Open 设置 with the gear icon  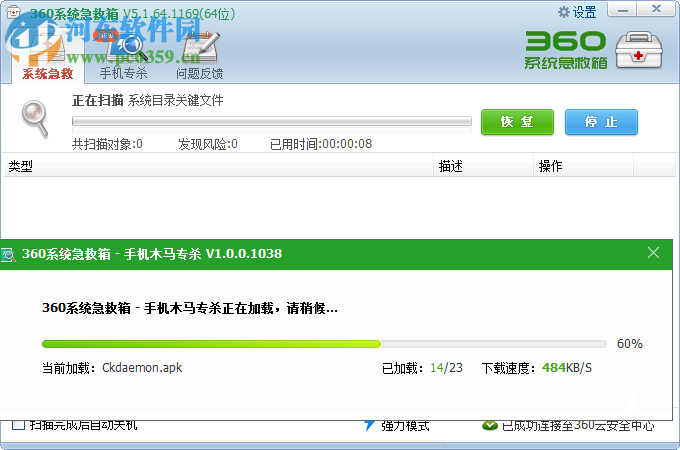577,12
